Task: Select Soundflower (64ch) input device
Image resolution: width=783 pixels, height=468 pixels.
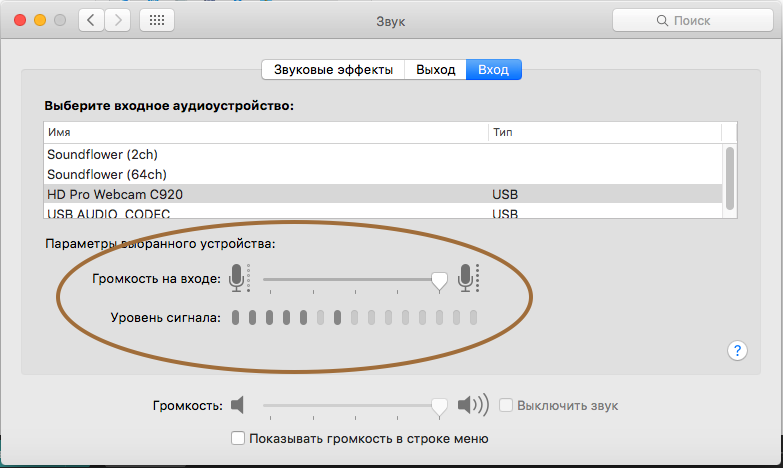Action: [x=383, y=174]
